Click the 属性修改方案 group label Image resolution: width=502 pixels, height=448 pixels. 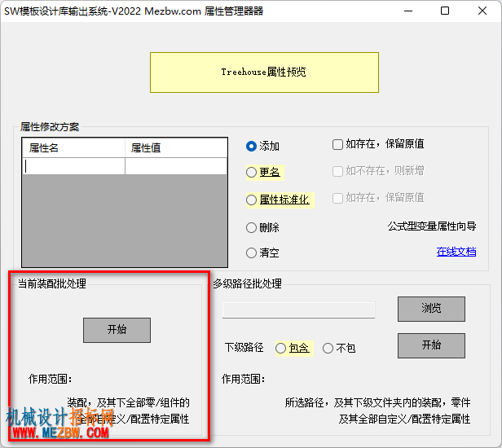[50, 127]
